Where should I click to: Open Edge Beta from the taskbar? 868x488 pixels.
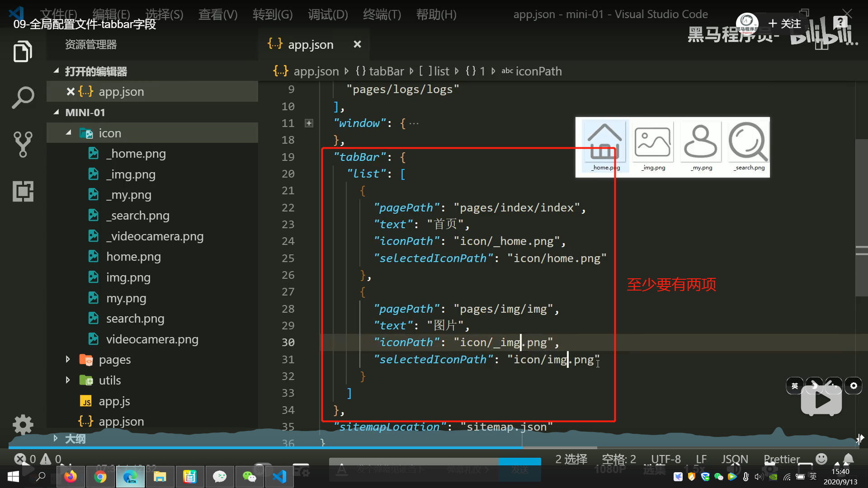(x=130, y=477)
